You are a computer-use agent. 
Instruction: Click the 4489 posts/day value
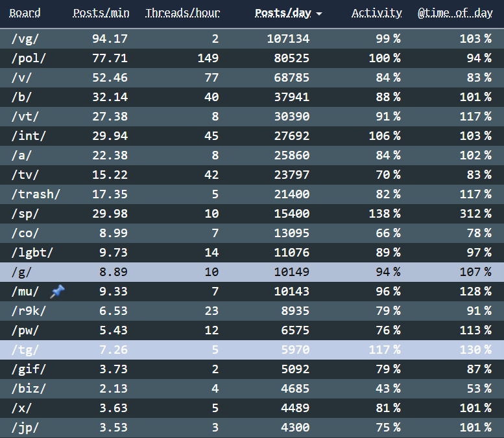coord(295,408)
